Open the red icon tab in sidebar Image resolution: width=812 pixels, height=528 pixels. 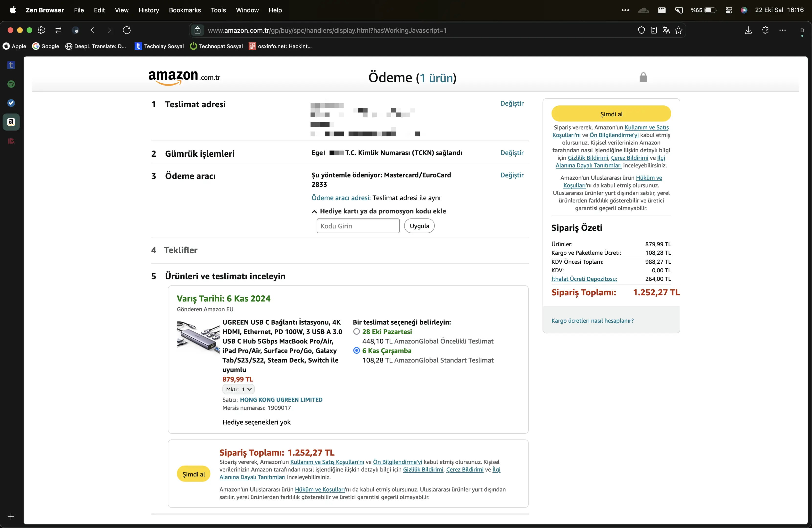coord(11,141)
